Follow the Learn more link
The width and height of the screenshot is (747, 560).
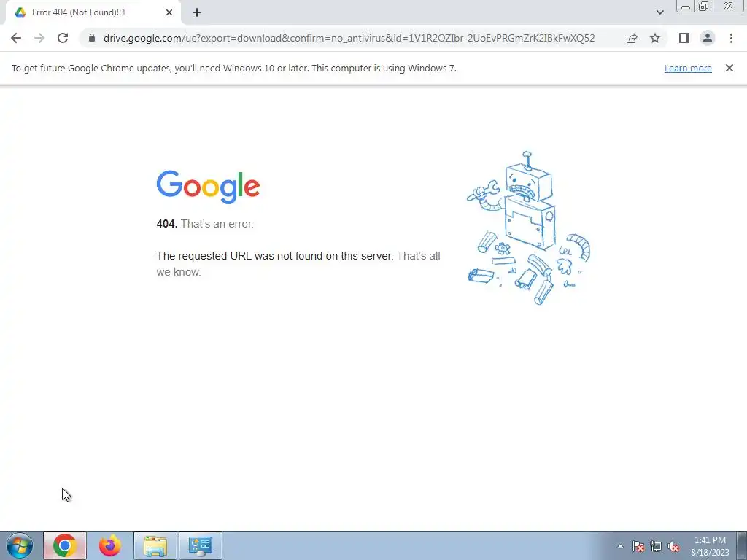688,68
